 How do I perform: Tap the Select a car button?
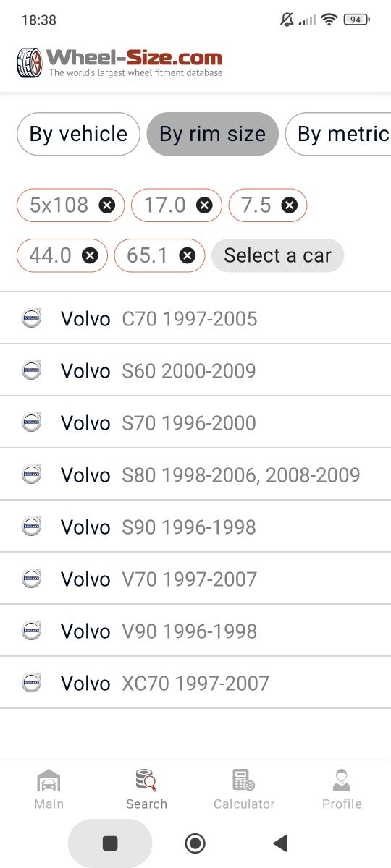point(277,255)
